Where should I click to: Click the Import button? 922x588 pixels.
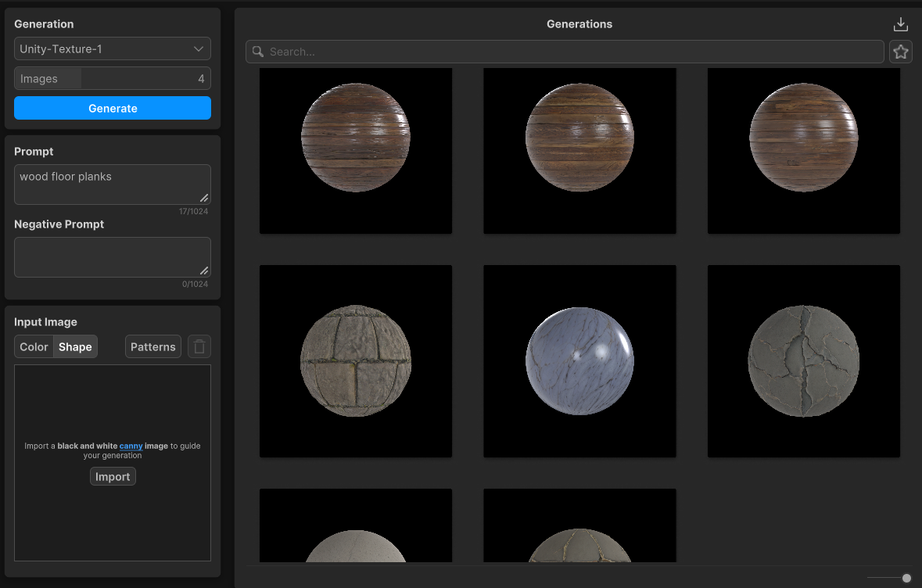pyautogui.click(x=113, y=477)
